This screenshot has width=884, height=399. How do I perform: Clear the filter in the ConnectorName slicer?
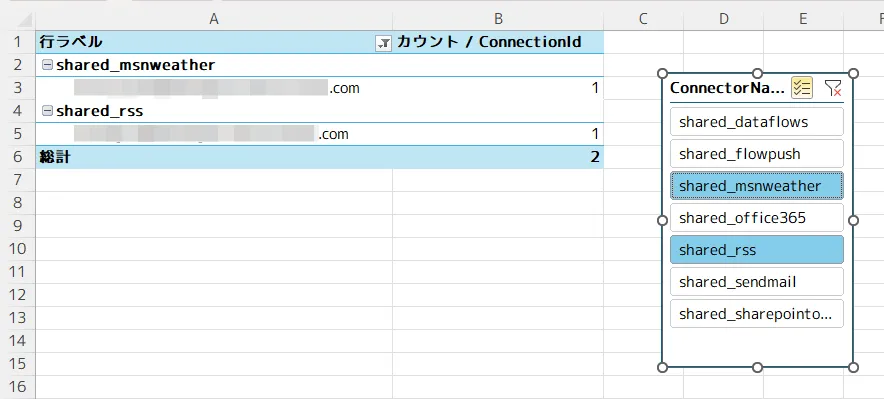[833, 88]
